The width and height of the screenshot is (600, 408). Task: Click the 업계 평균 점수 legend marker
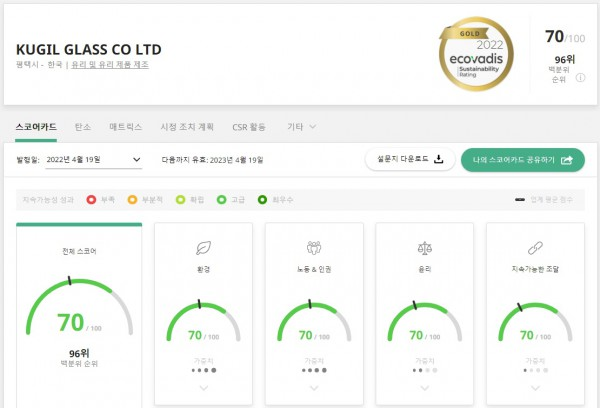[520, 199]
